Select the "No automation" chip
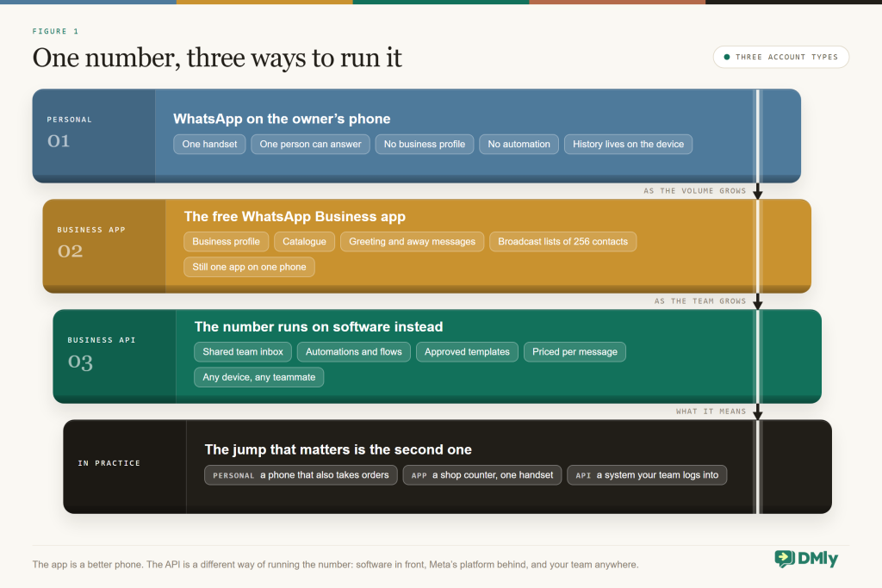 click(x=519, y=144)
